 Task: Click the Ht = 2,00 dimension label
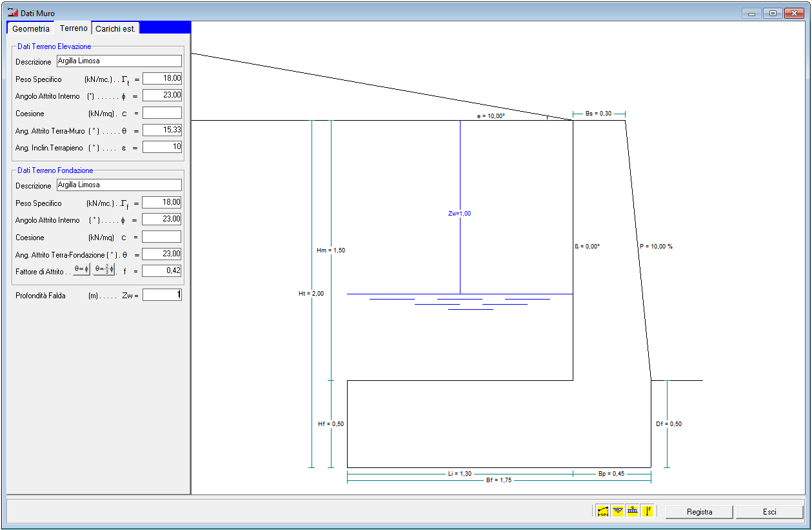[x=312, y=294]
